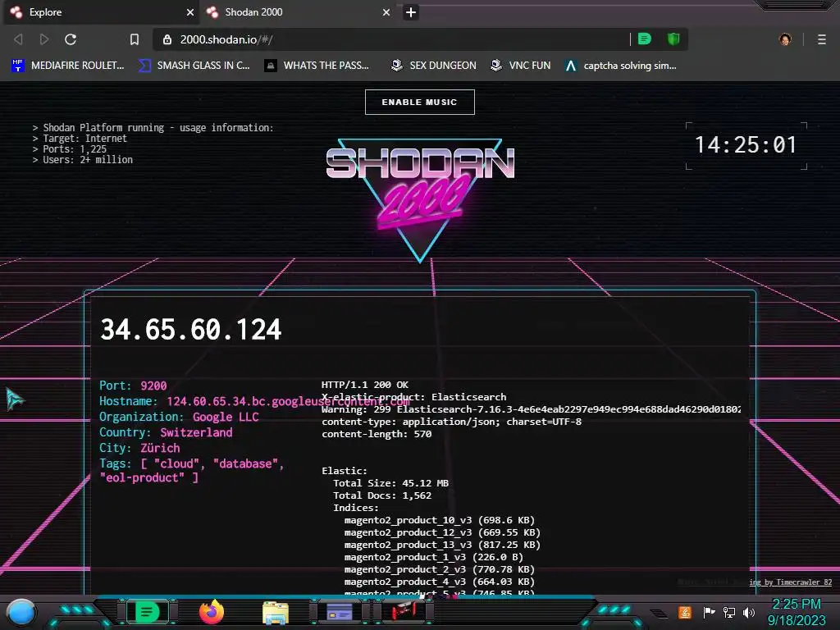Open the user profile avatar

[x=785, y=39]
